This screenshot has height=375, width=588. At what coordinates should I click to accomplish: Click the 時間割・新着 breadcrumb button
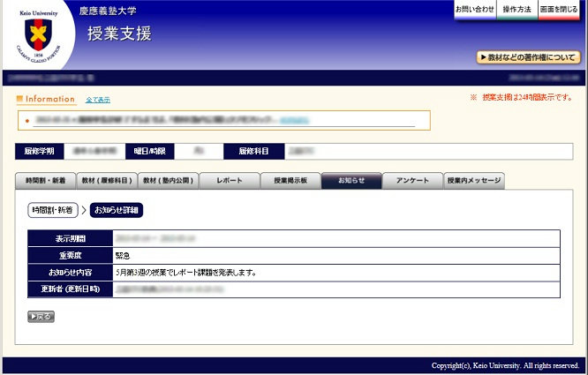54,210
